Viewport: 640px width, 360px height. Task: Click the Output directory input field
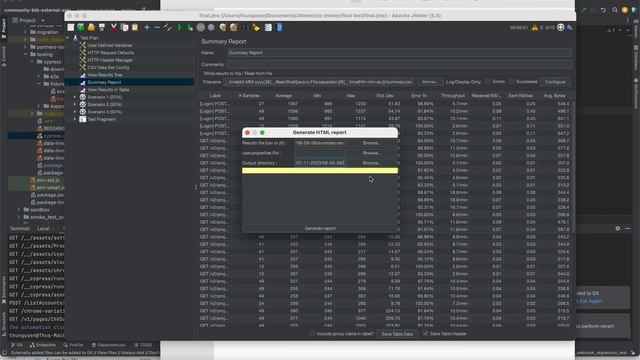(x=320, y=163)
